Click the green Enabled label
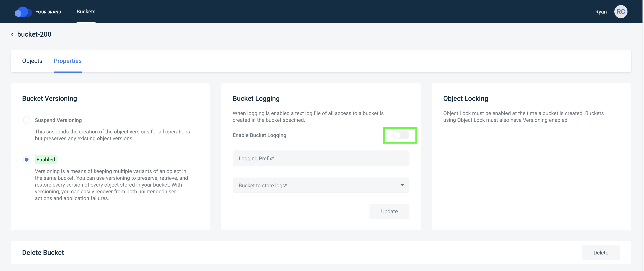Image resolution: width=644 pixels, height=271 pixels. coord(46,160)
